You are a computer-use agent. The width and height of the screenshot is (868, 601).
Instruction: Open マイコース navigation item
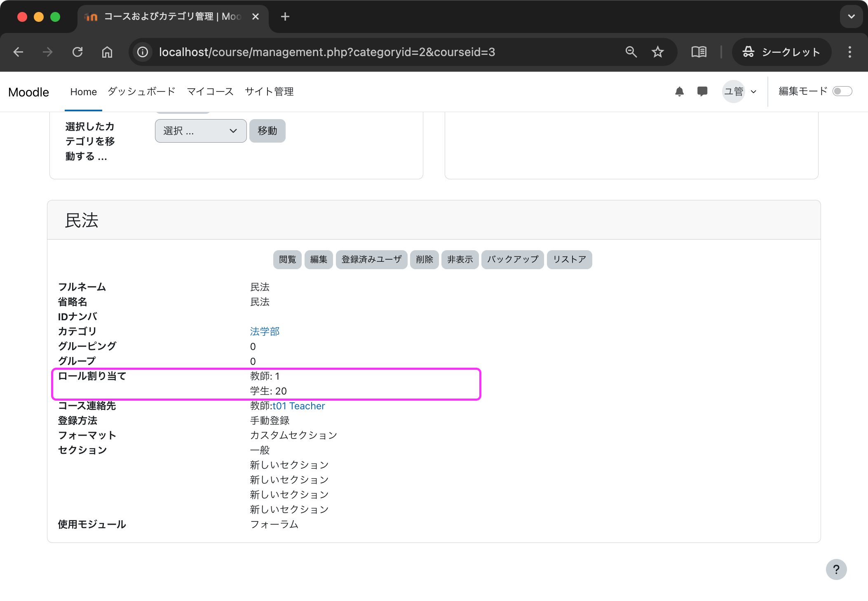click(x=210, y=92)
